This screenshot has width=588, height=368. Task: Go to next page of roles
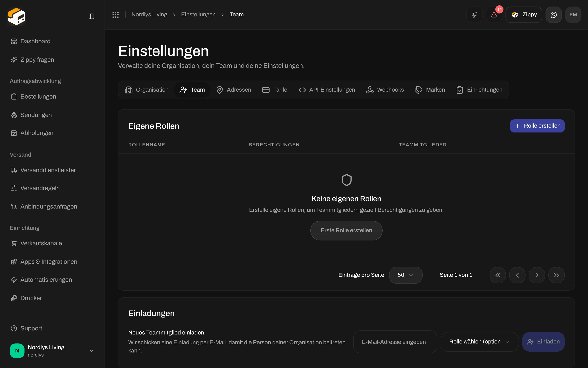click(537, 275)
